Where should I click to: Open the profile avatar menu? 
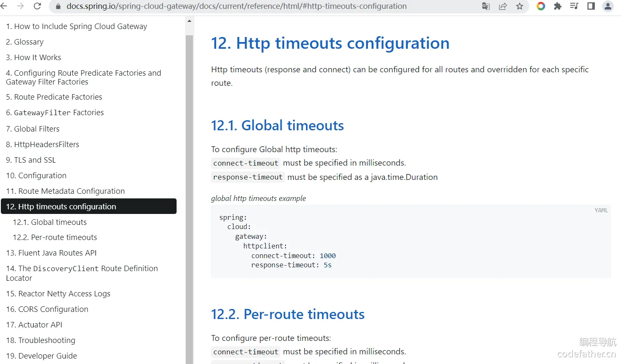coord(608,6)
